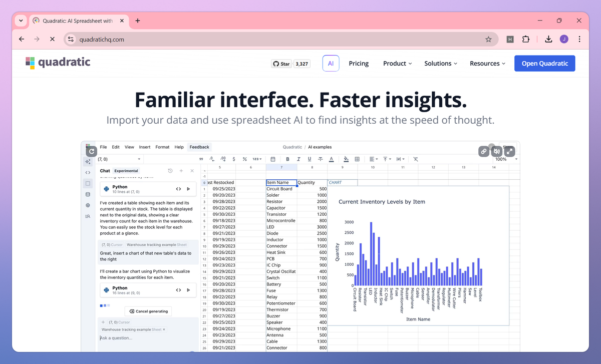Image resolution: width=601 pixels, height=364 pixels.
Task: Open Chrome downloads icon
Action: pos(548,39)
